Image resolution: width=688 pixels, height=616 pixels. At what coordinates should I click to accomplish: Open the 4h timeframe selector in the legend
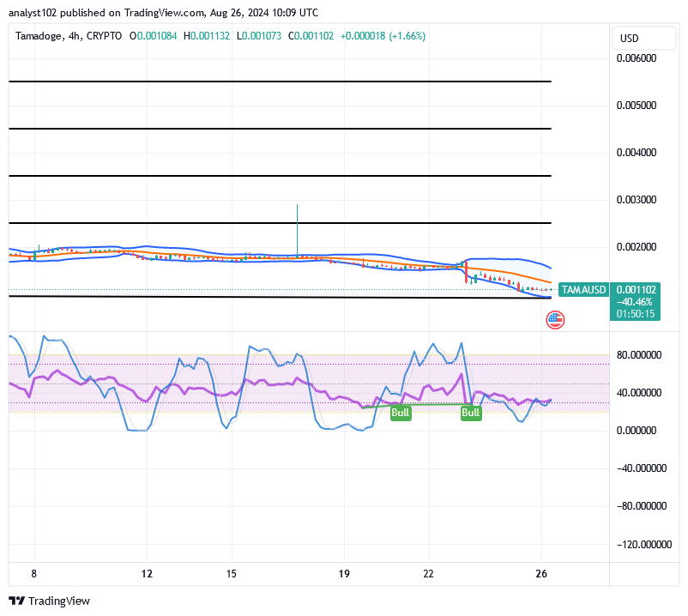(75, 37)
